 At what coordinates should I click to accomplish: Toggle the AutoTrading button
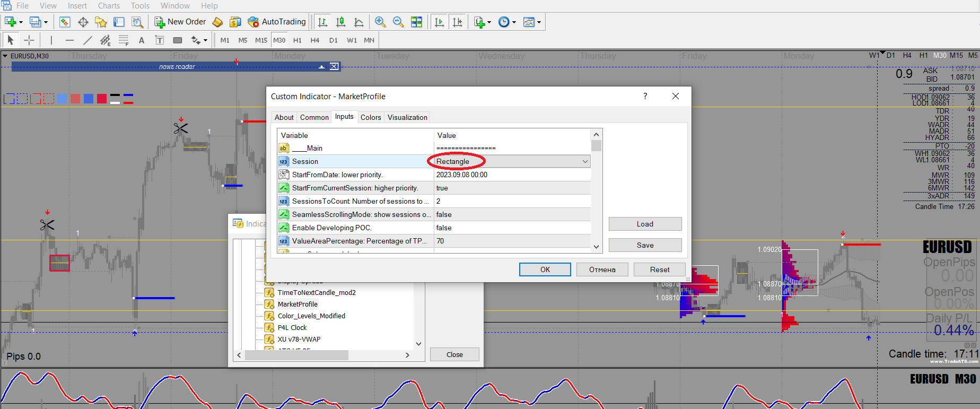277,22
